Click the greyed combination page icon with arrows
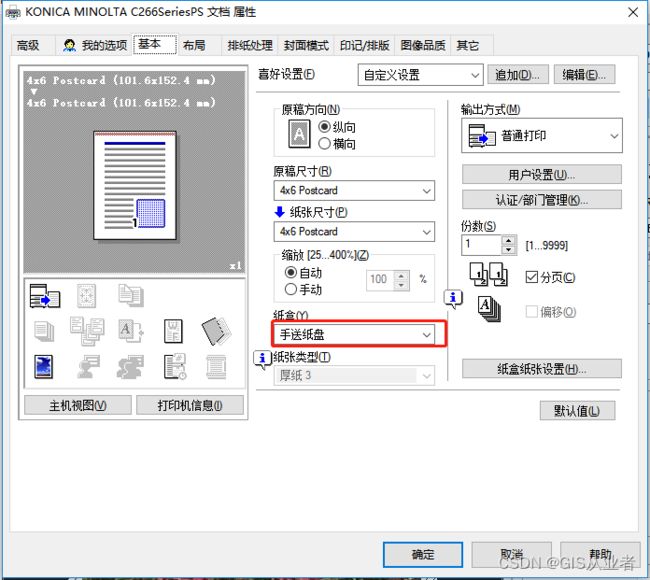 pos(87,296)
